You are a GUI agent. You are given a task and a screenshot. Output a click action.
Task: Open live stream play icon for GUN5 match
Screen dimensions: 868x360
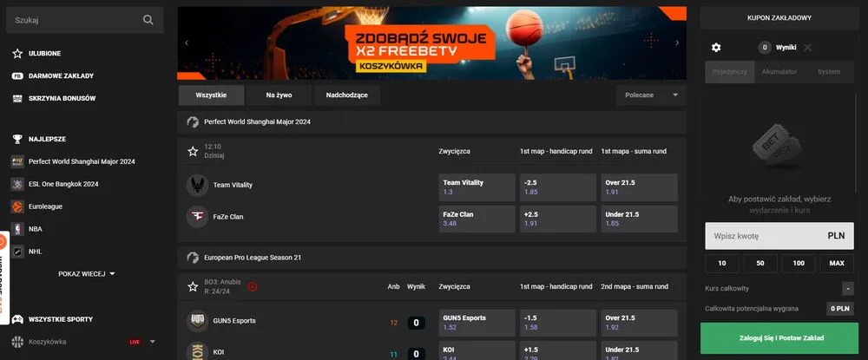253,286
